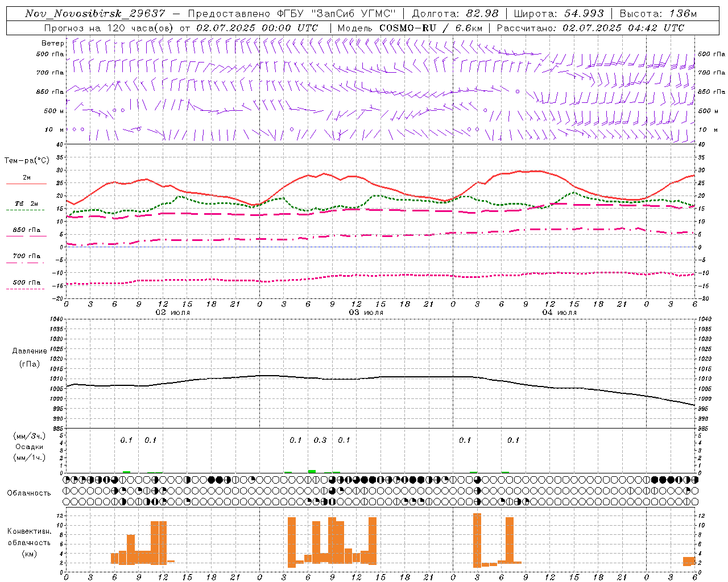
Task: Select the 500 м wind level label on left
Action: click(x=54, y=111)
